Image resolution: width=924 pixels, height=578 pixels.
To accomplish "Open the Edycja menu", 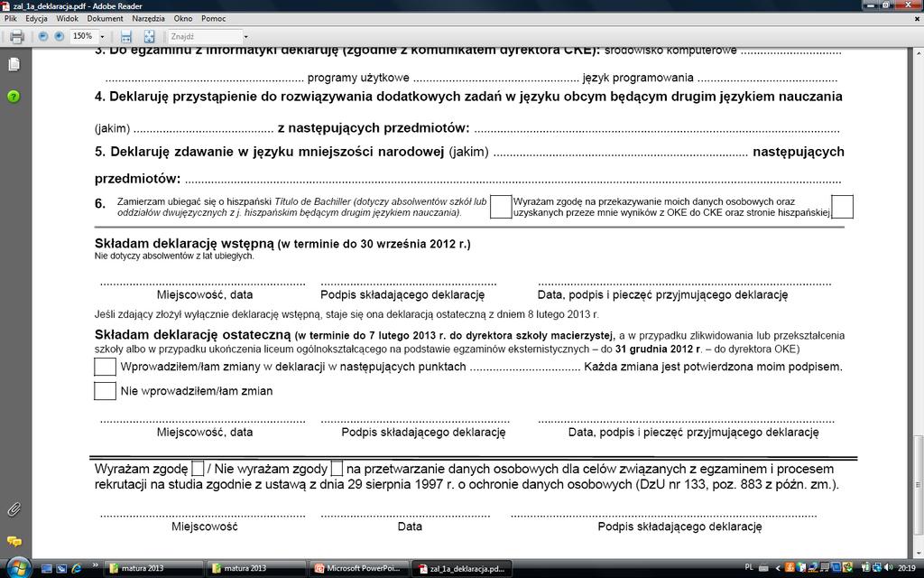I will coord(36,18).
